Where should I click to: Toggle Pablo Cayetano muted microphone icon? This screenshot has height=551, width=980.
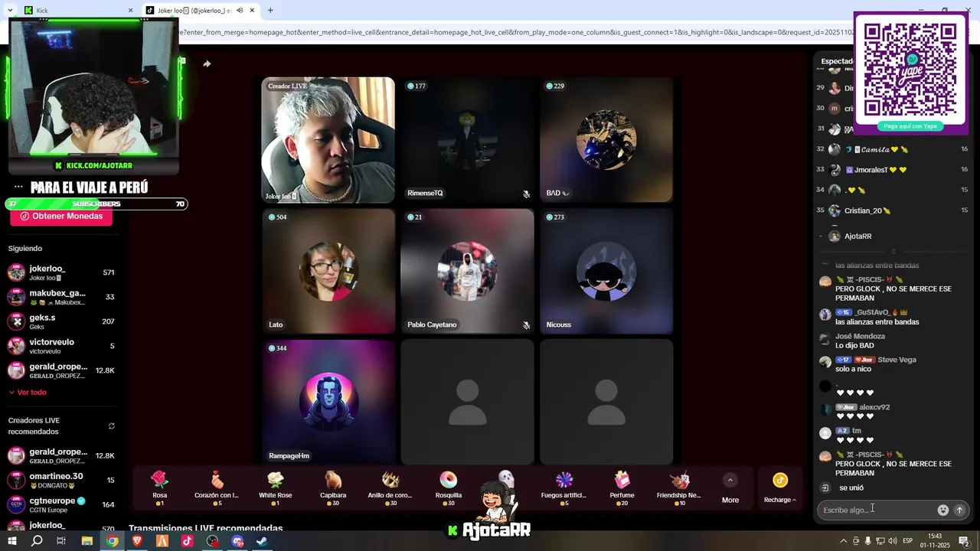(526, 325)
